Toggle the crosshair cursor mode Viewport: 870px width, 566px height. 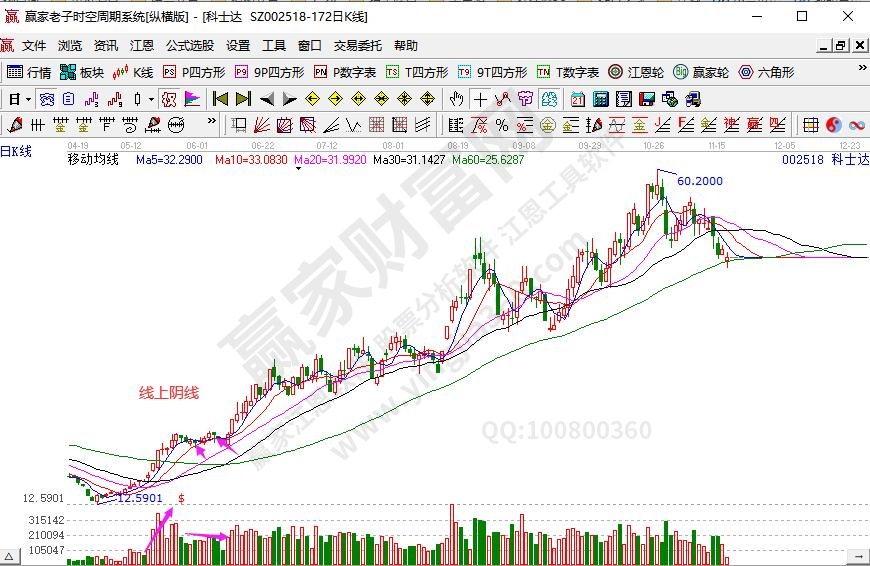coord(480,99)
